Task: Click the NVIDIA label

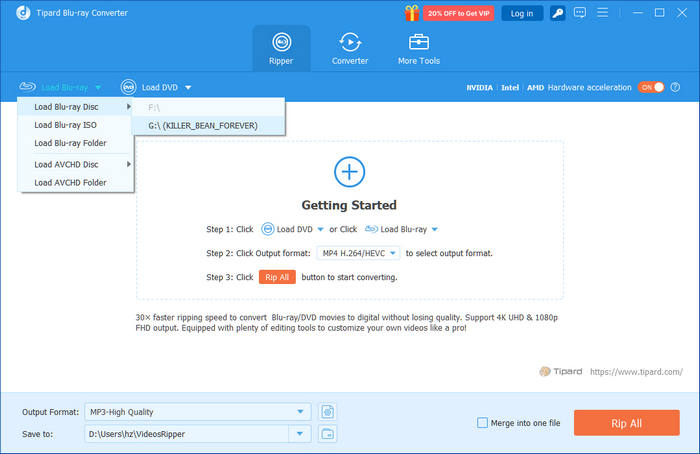Action: pos(479,87)
